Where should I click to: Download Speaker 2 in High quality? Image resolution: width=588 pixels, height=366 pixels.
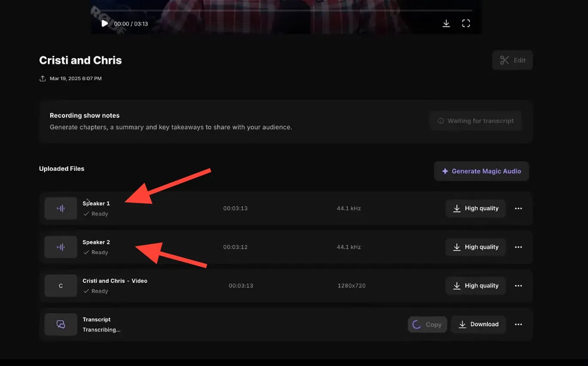coord(475,247)
